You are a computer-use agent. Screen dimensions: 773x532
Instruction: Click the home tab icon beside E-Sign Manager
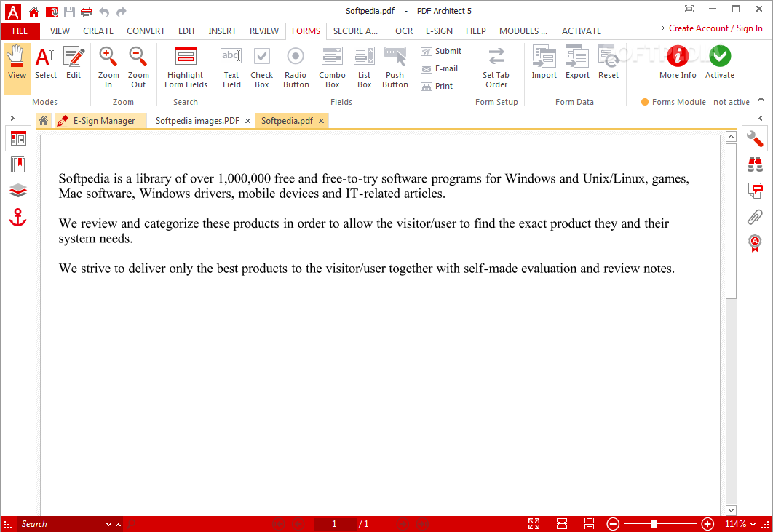pos(44,120)
